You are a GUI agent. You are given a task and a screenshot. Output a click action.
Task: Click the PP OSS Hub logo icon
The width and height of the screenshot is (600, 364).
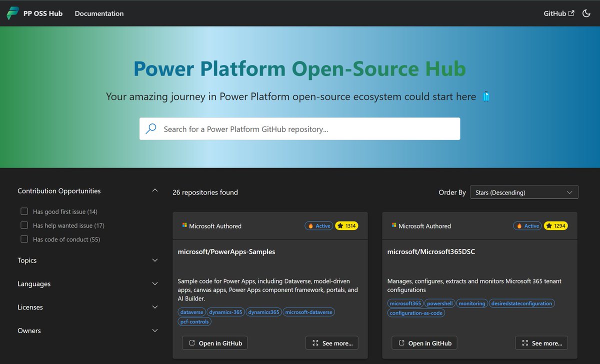coord(12,13)
